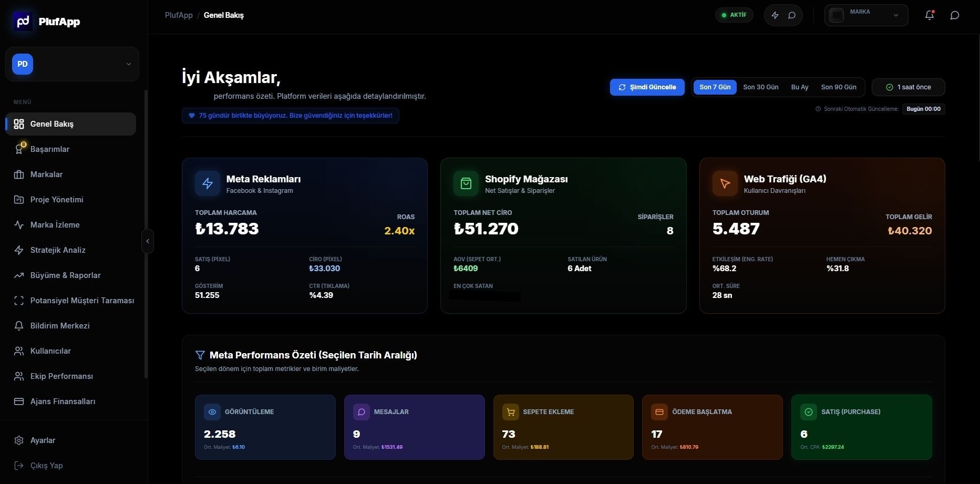Open Stratejik Analiz page

70,250
